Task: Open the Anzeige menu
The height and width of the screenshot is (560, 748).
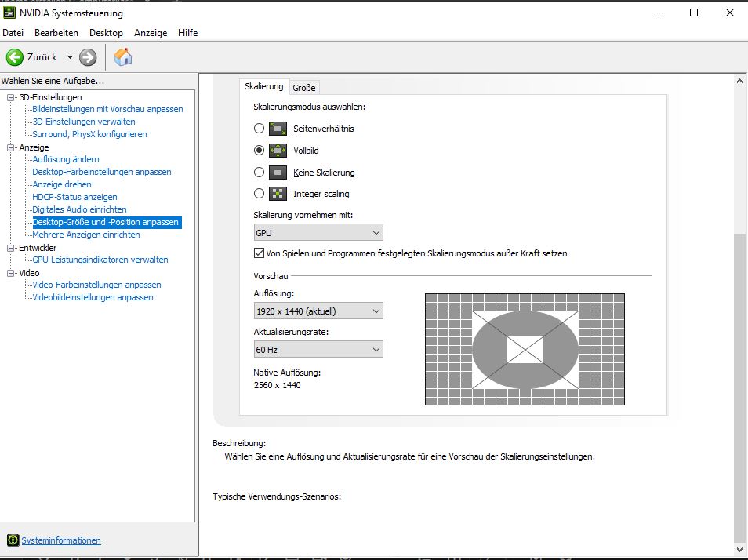Action: click(151, 33)
